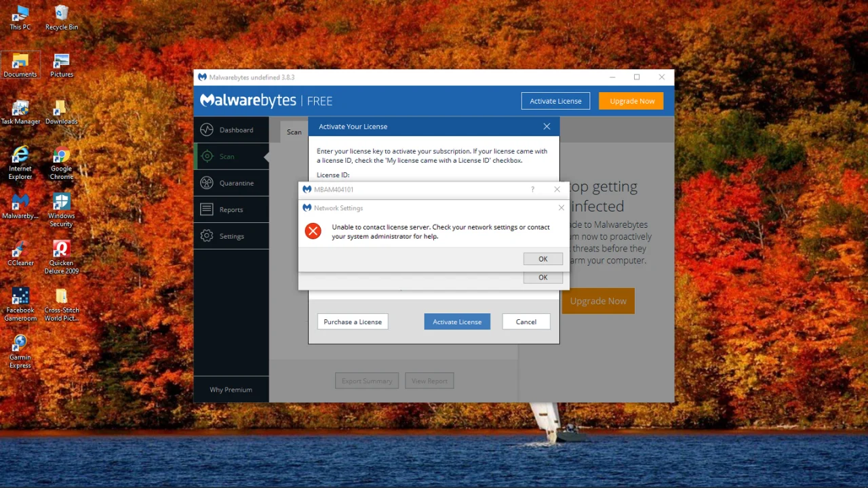Select Malwarebytes desktop shortcut
This screenshot has width=868, height=488.
point(20,207)
